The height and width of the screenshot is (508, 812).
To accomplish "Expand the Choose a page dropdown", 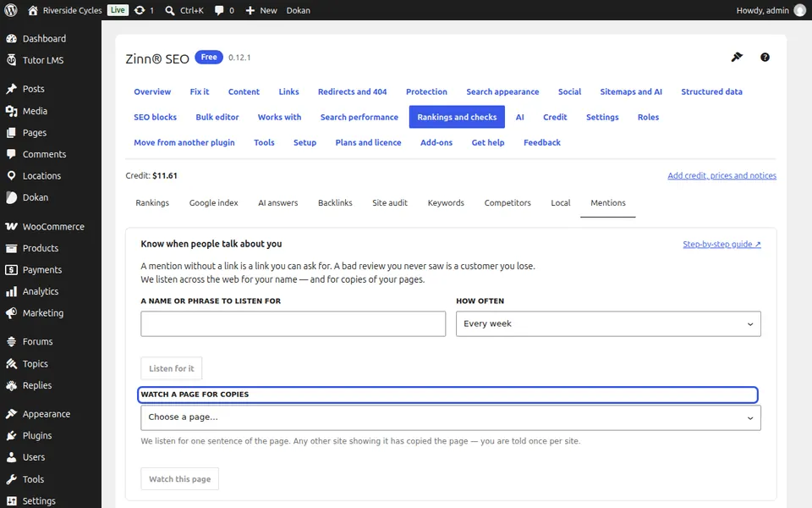I will 451,417.
